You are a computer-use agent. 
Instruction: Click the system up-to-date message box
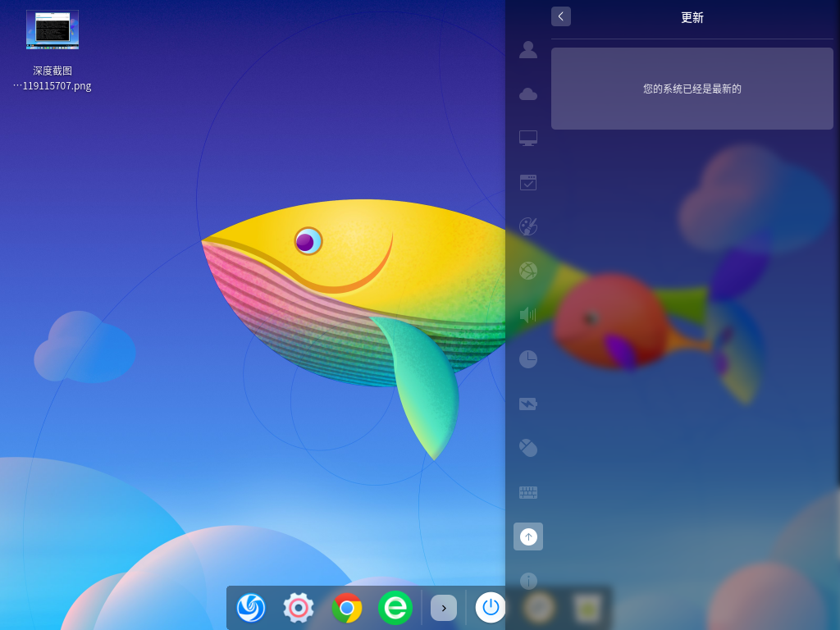click(x=692, y=89)
